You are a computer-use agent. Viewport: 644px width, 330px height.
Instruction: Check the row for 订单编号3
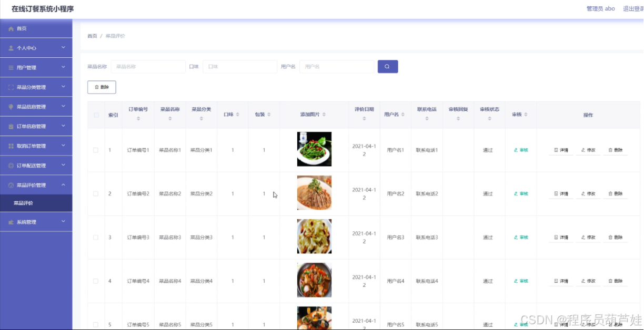click(x=96, y=238)
